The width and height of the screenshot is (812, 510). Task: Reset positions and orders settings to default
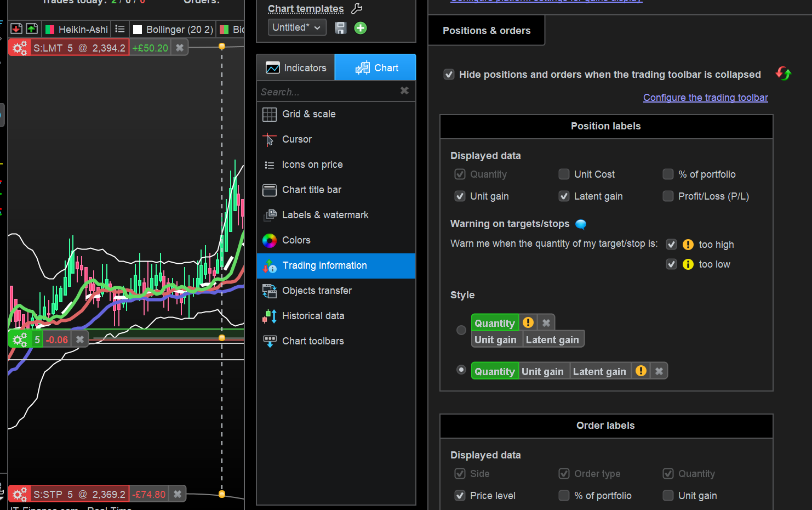[x=784, y=73]
